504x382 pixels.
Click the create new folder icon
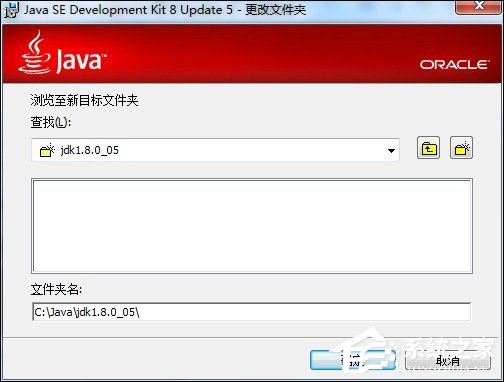pyautogui.click(x=461, y=147)
